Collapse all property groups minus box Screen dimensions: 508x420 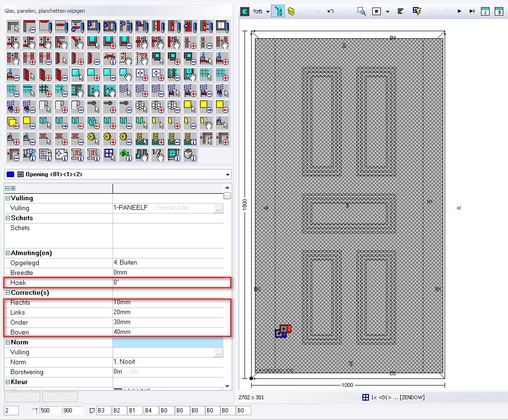point(8,189)
